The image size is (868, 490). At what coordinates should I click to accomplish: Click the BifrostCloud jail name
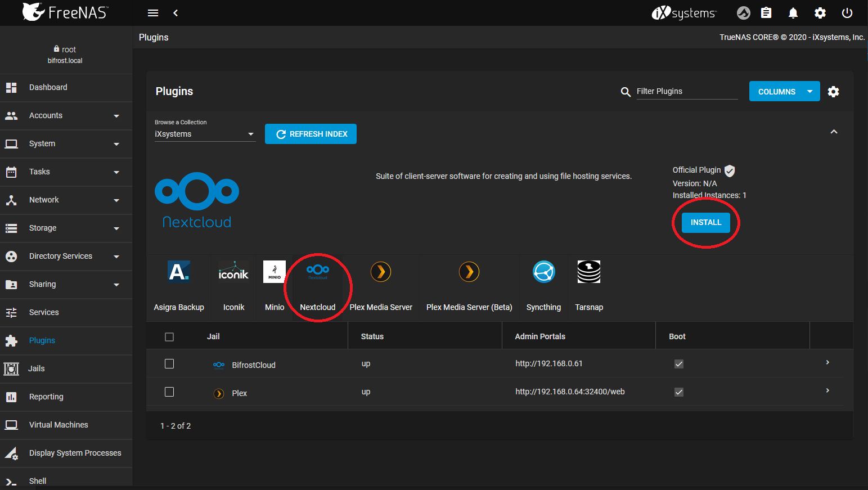[254, 365]
